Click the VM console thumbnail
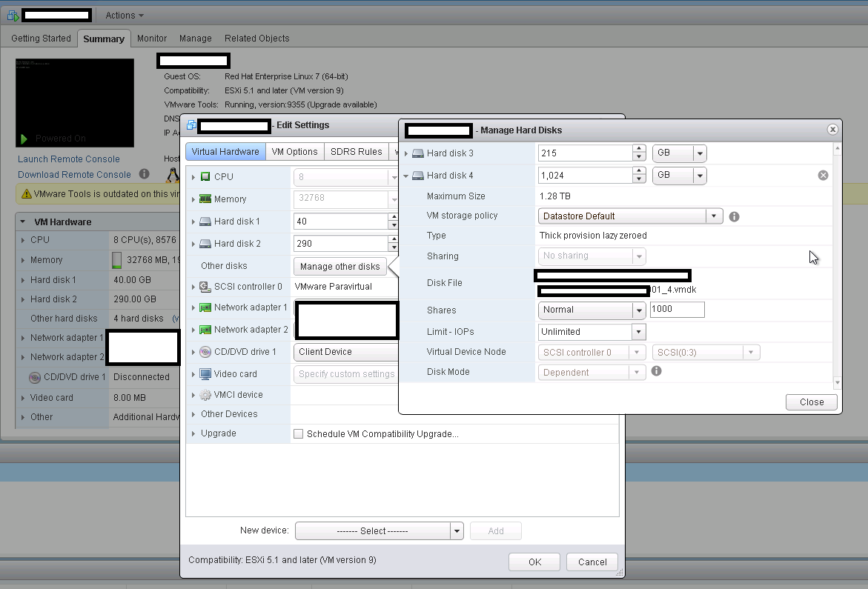This screenshot has height=589, width=868. pyautogui.click(x=75, y=103)
